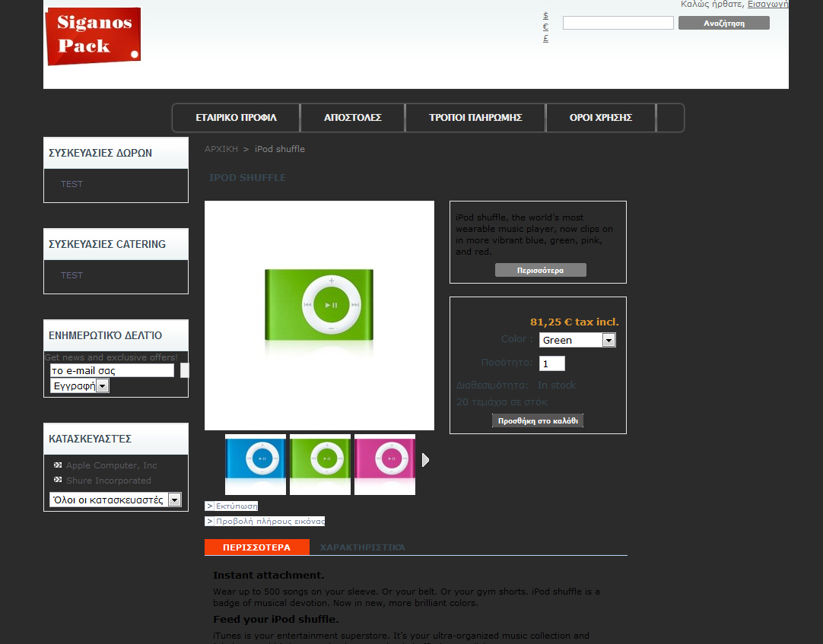Open ΟΡΟΙ ΧΡΗΣΗΣ menu item

tap(601, 118)
